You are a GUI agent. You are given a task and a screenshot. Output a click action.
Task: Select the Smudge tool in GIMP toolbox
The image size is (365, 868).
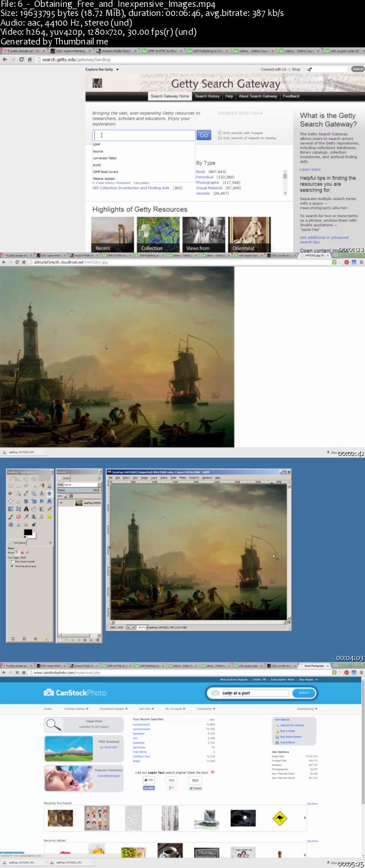click(x=26, y=524)
